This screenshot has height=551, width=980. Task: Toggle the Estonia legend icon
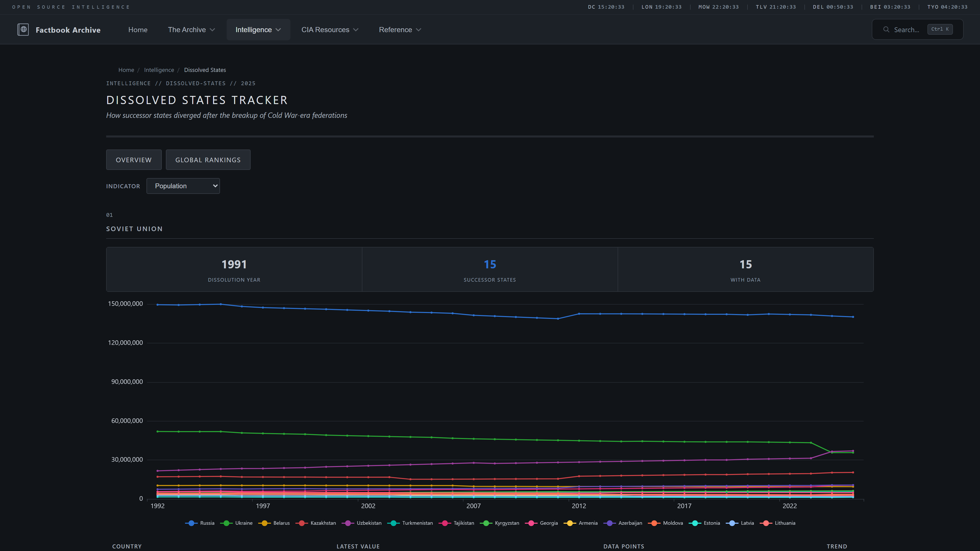pos(695,523)
